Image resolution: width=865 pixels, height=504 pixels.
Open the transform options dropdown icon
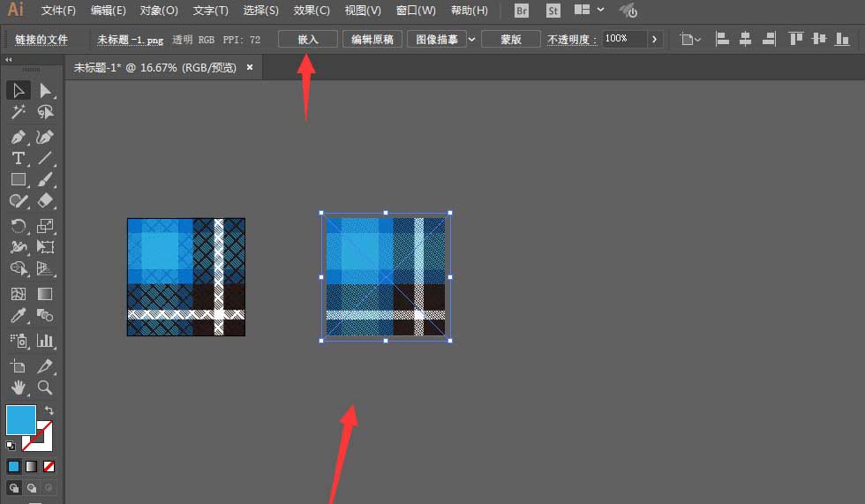click(x=690, y=39)
